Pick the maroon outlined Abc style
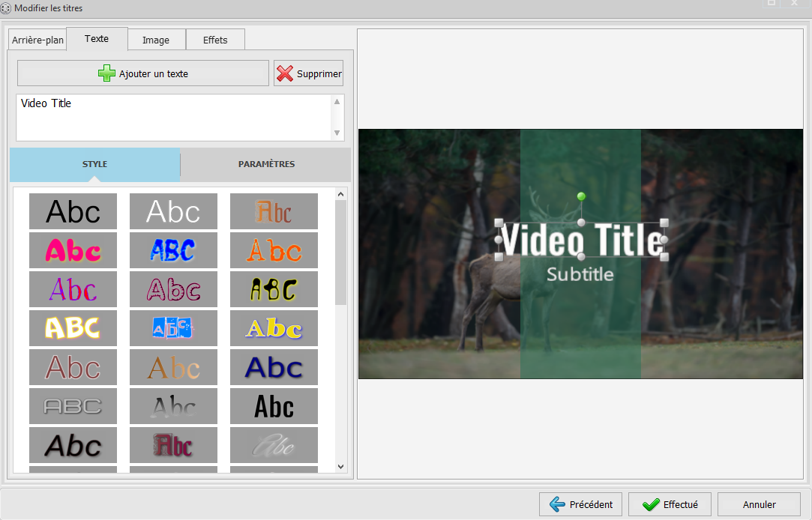The image size is (812, 520). point(173,289)
